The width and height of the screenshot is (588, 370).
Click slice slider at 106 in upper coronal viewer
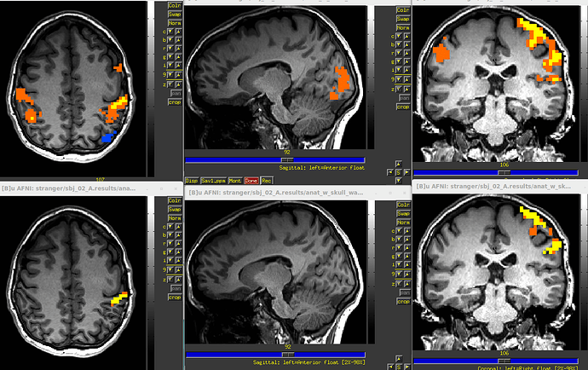[504, 172]
